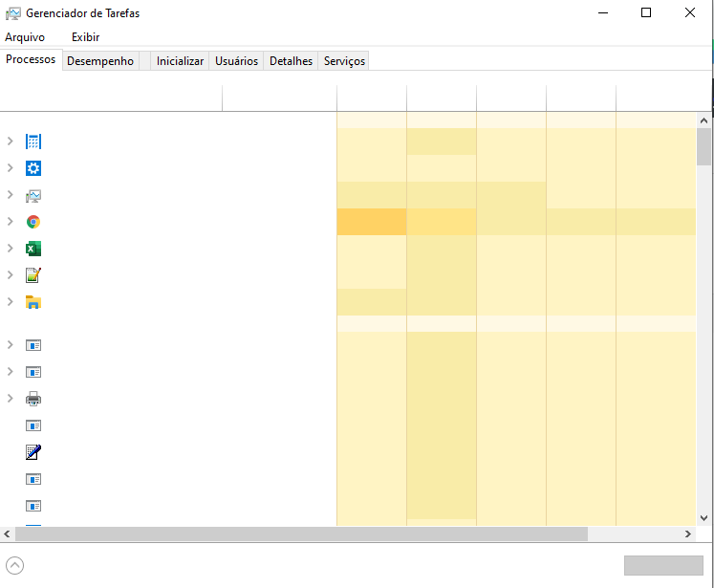714x588 pixels.
Task: Select the printer spooler process icon
Action: click(33, 399)
